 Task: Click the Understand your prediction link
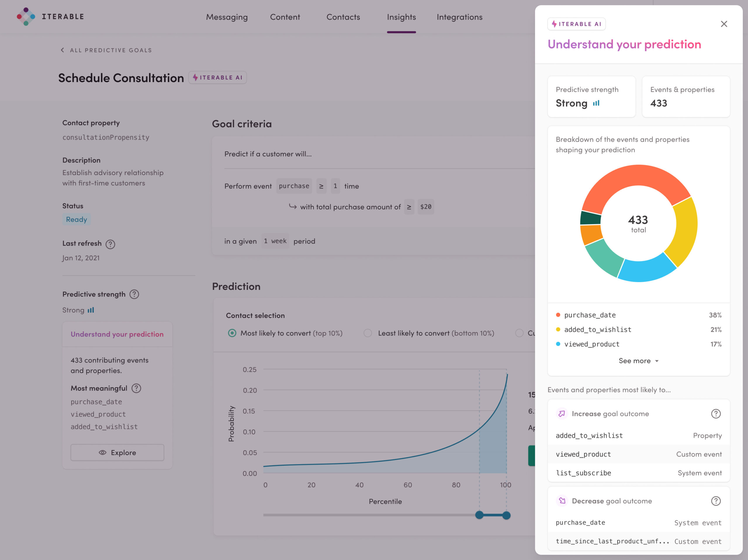[117, 333]
